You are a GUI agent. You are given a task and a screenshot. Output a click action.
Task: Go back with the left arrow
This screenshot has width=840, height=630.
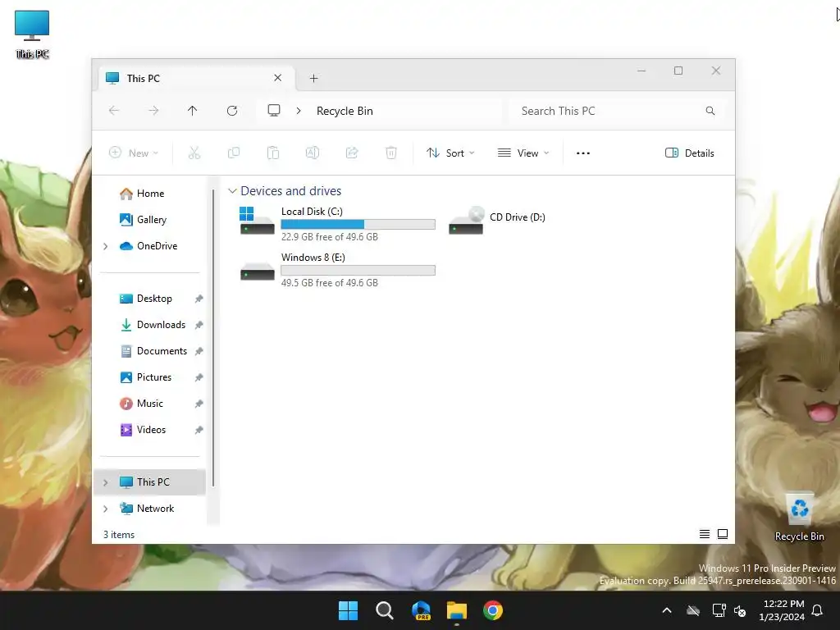click(114, 111)
